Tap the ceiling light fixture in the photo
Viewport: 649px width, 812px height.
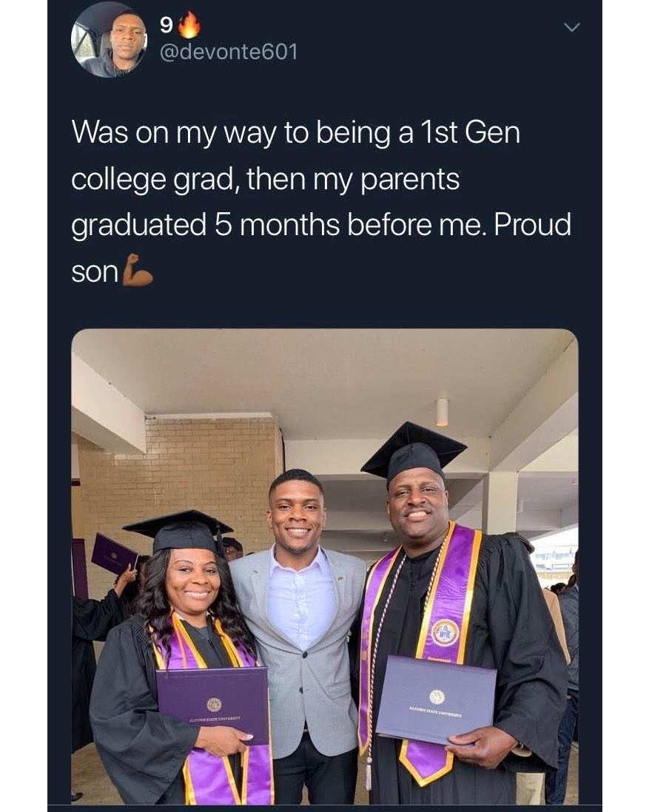(x=443, y=412)
